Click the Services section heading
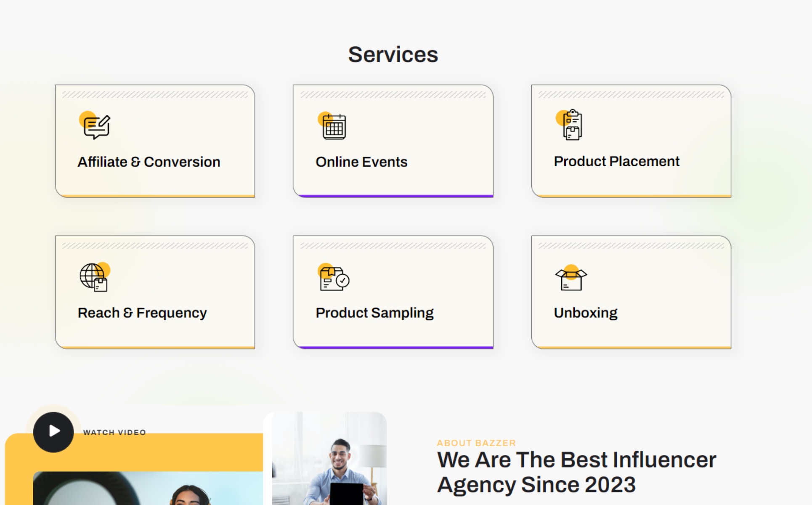 (393, 55)
